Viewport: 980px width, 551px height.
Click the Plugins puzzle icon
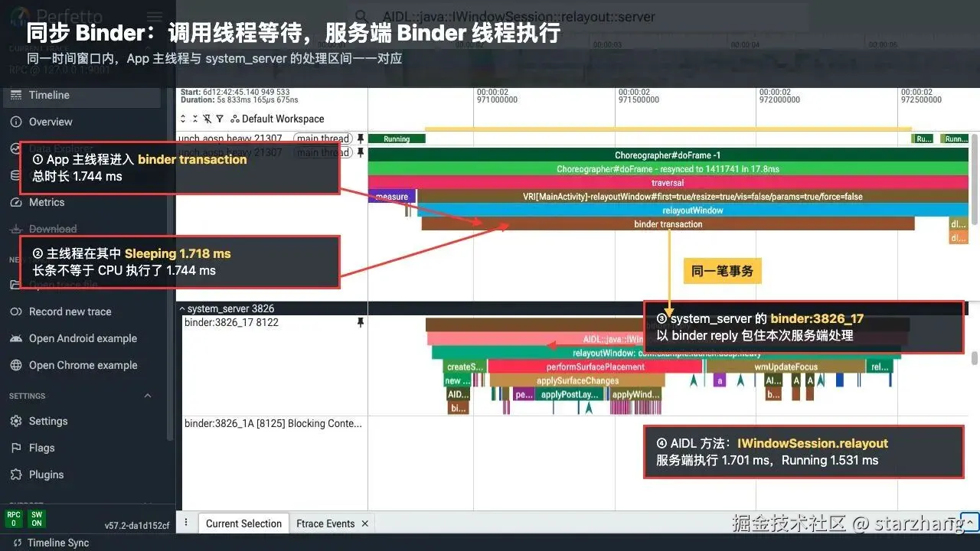pyautogui.click(x=15, y=474)
